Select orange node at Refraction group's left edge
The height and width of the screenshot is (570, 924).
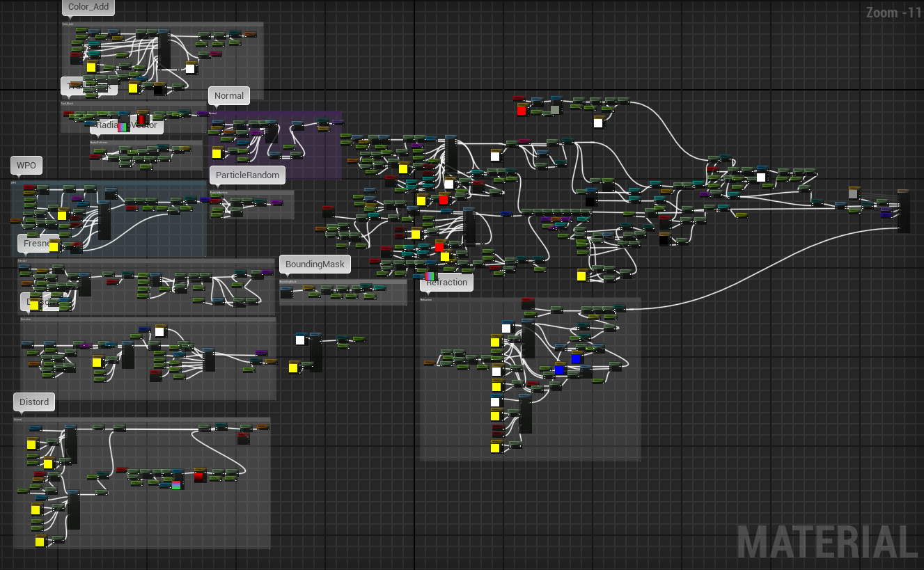tap(429, 362)
